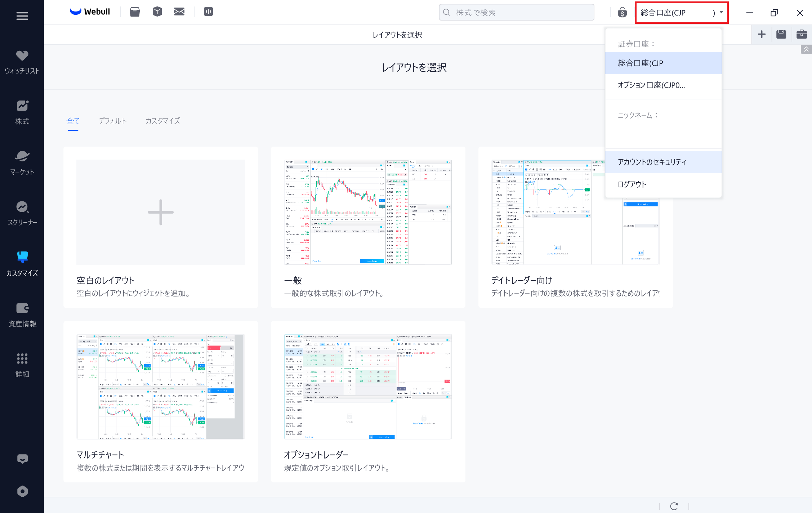Click the 株式で検索 search field
The height and width of the screenshot is (513, 812).
point(516,13)
